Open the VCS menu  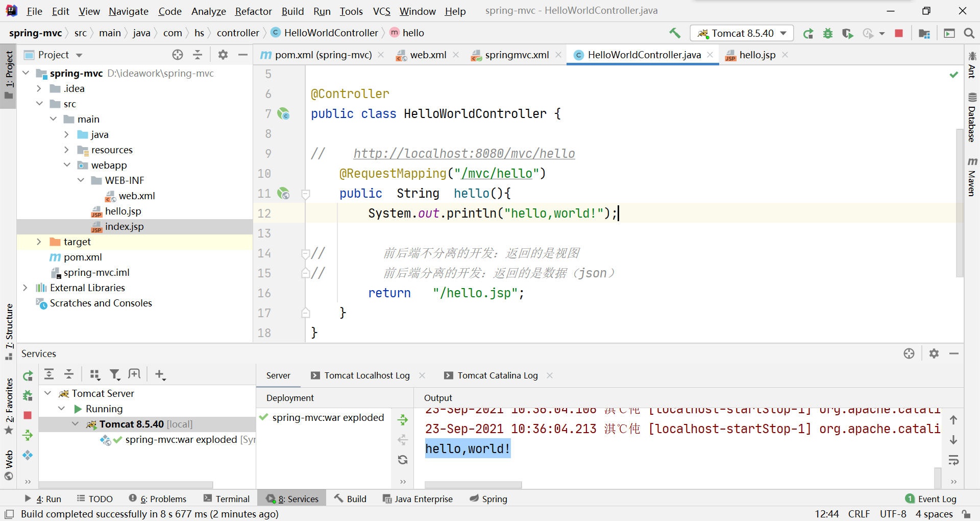pyautogui.click(x=381, y=11)
